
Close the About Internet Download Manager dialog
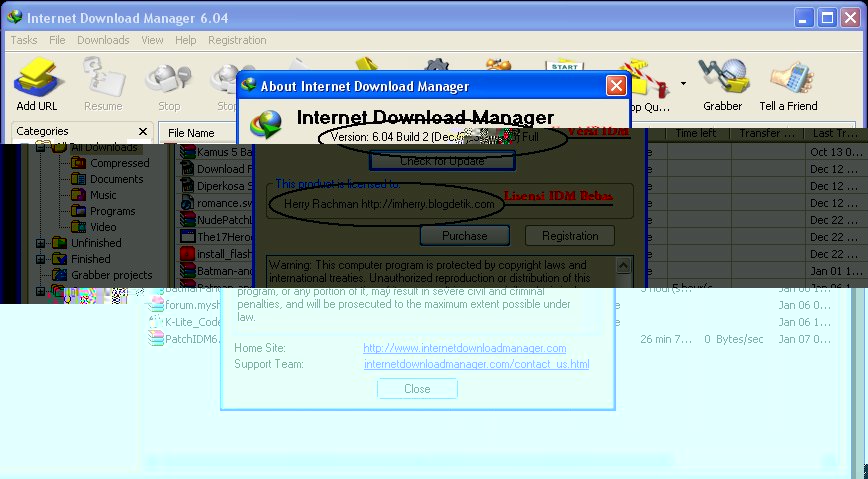(x=616, y=86)
